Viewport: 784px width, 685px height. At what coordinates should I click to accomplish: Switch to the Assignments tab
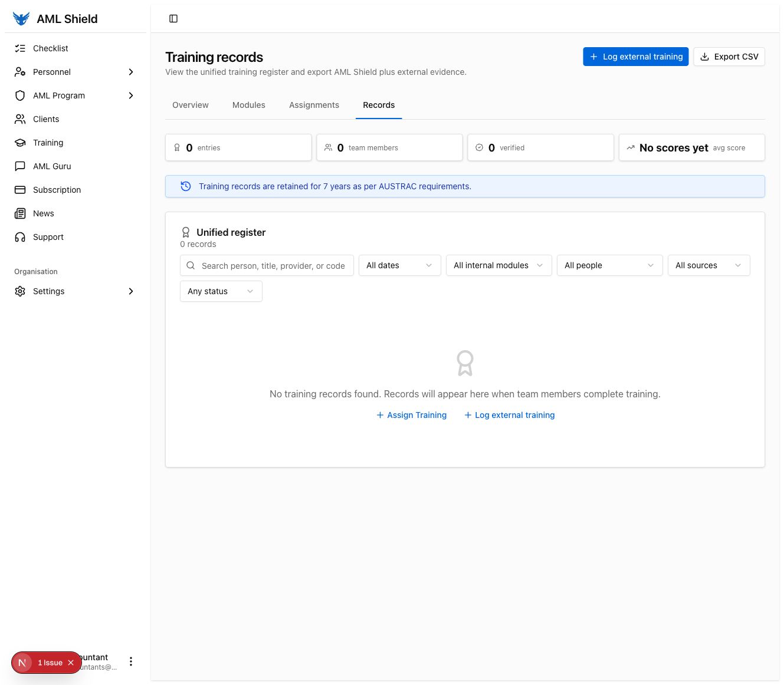(314, 105)
